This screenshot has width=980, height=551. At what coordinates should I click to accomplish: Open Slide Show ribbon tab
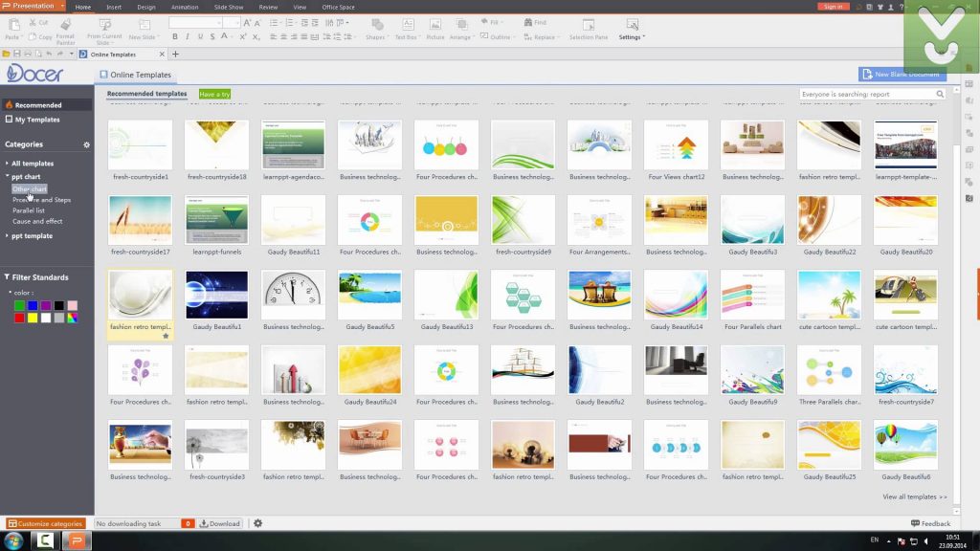[x=229, y=7]
